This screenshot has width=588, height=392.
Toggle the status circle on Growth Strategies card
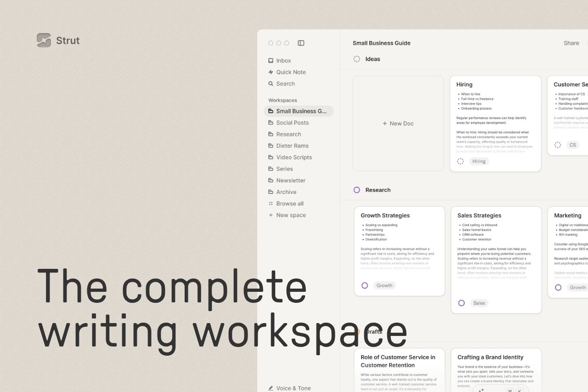point(365,285)
